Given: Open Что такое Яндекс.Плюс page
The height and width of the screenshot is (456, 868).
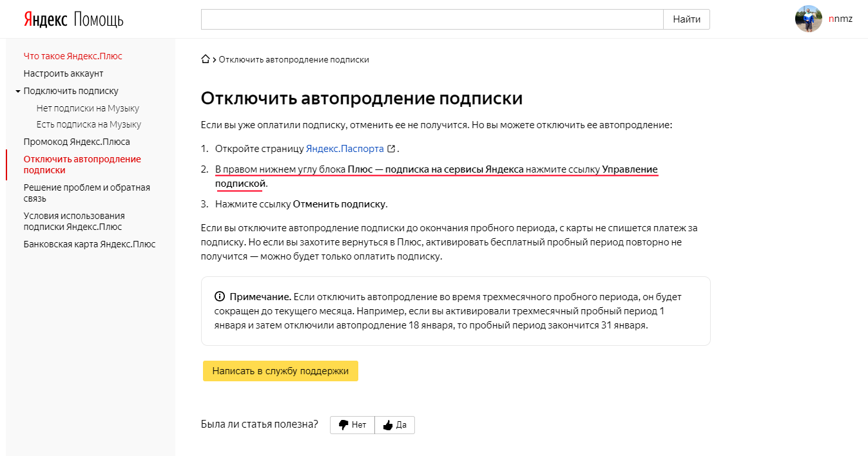Looking at the screenshot, I should point(73,56).
